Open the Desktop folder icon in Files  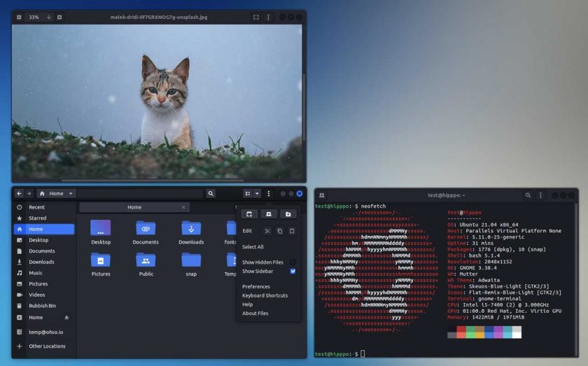coord(101,228)
